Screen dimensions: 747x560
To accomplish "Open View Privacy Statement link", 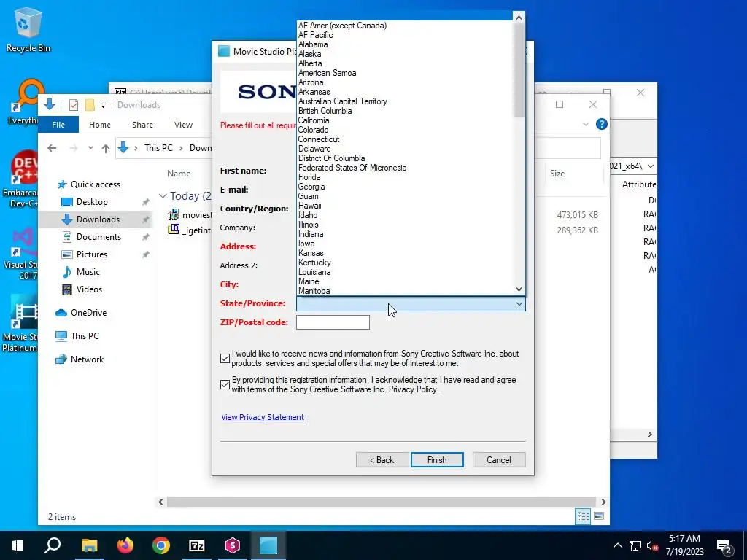I will point(263,417).
